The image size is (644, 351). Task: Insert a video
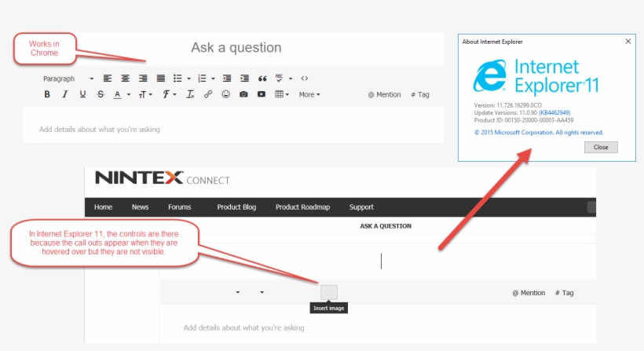pos(262,94)
